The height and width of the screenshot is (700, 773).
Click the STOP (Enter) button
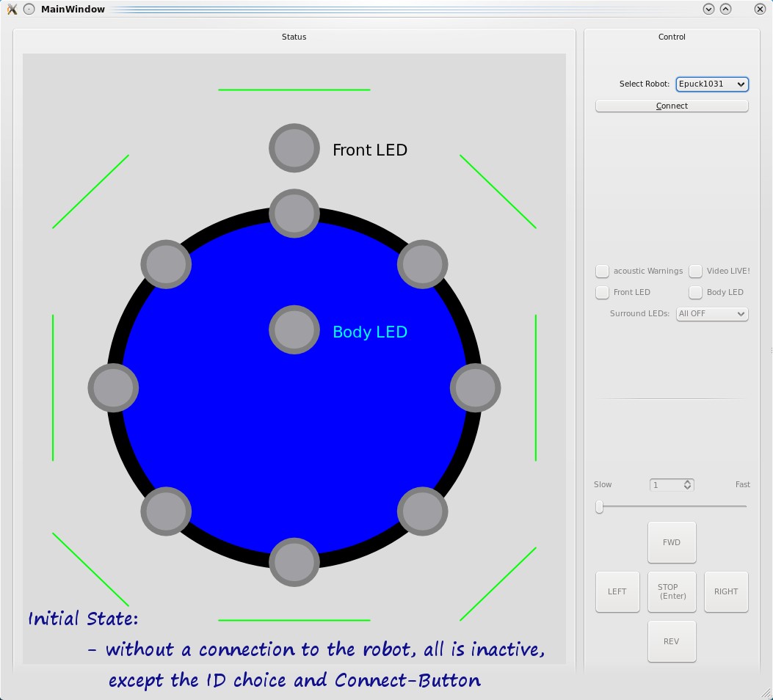(x=672, y=591)
